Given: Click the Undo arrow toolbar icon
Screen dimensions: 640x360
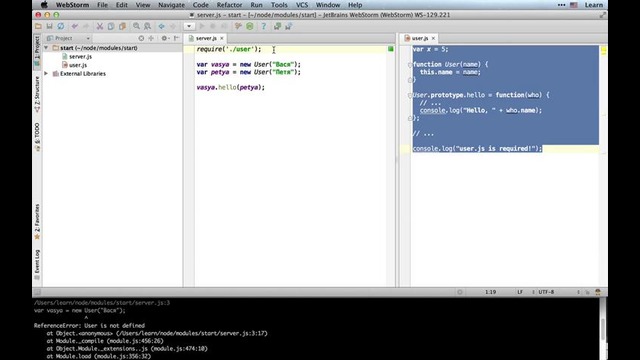Looking at the screenshot, I should tap(75, 26).
